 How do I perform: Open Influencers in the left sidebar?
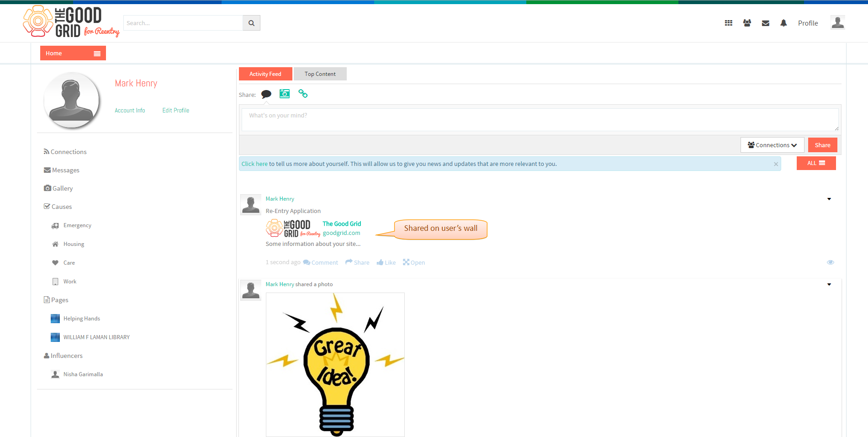63,356
